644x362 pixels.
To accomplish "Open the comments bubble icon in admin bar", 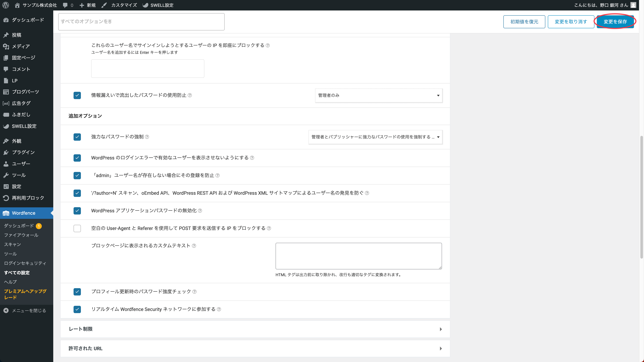I will 65,5.
